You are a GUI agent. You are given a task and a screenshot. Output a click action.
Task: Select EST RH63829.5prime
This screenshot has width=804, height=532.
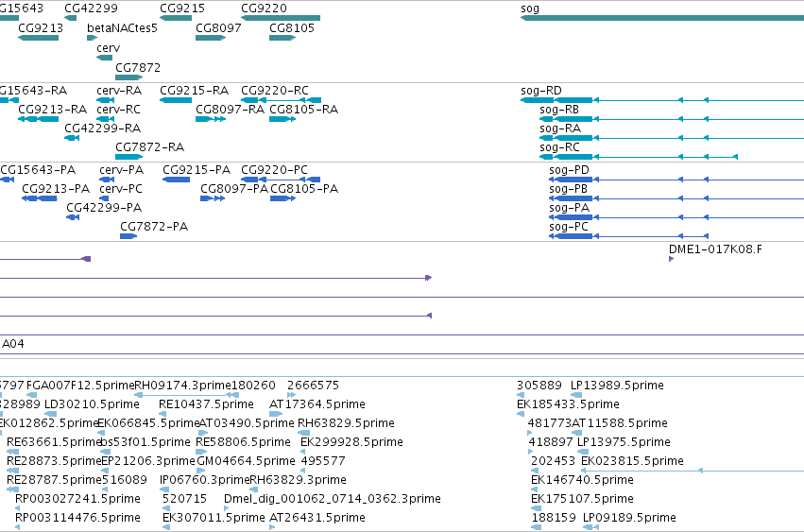point(304,433)
